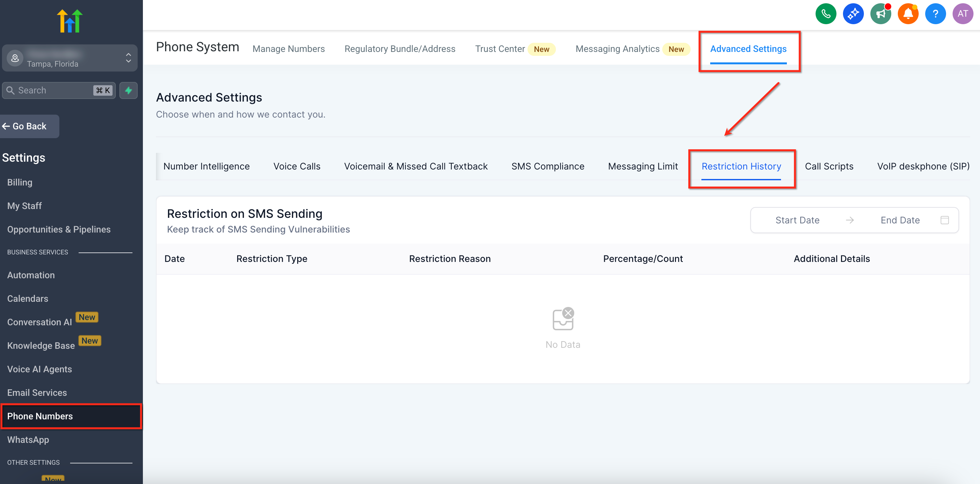
Task: Open the End Date picker
Action: [900, 220]
